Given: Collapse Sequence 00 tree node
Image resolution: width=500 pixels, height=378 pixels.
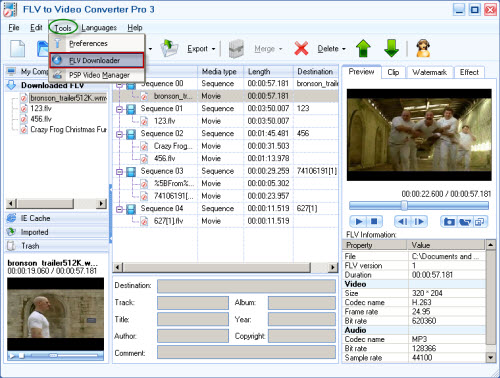Looking at the screenshot, I should click(119, 85).
